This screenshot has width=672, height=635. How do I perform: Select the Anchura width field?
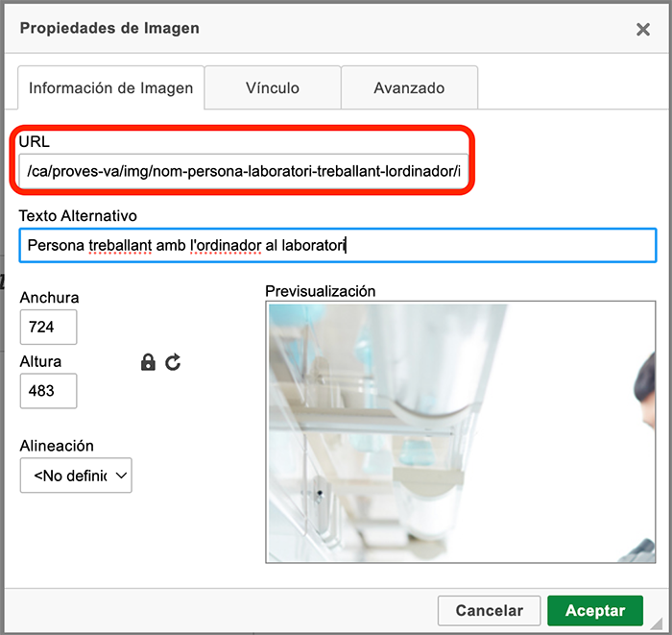48,327
